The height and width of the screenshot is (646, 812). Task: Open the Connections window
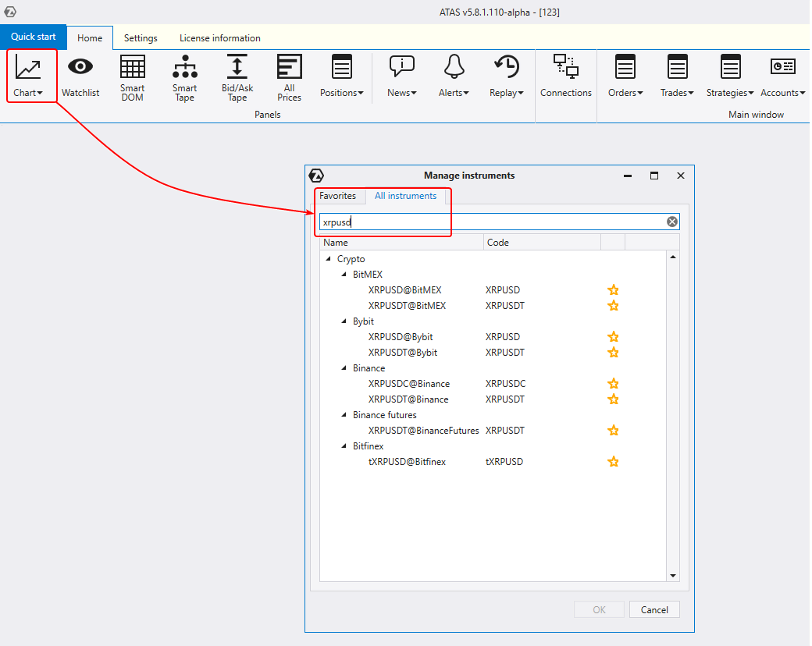click(565, 76)
